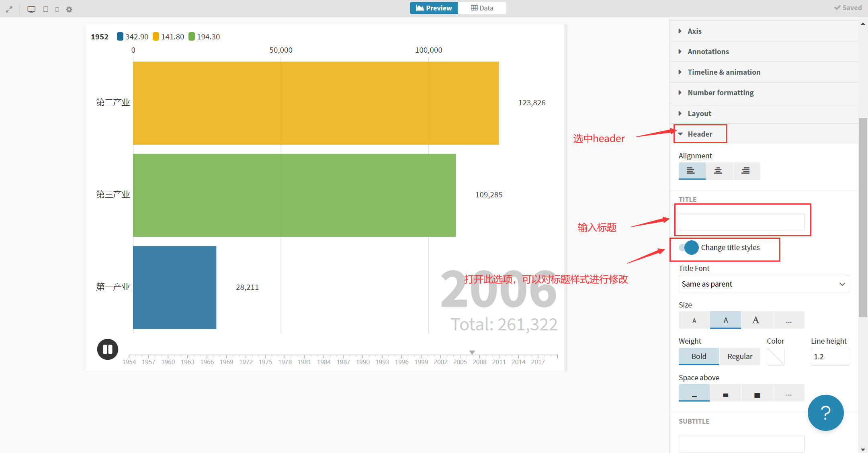Set header alignment to center
Viewport: 868px width, 453px height.
coord(718,171)
